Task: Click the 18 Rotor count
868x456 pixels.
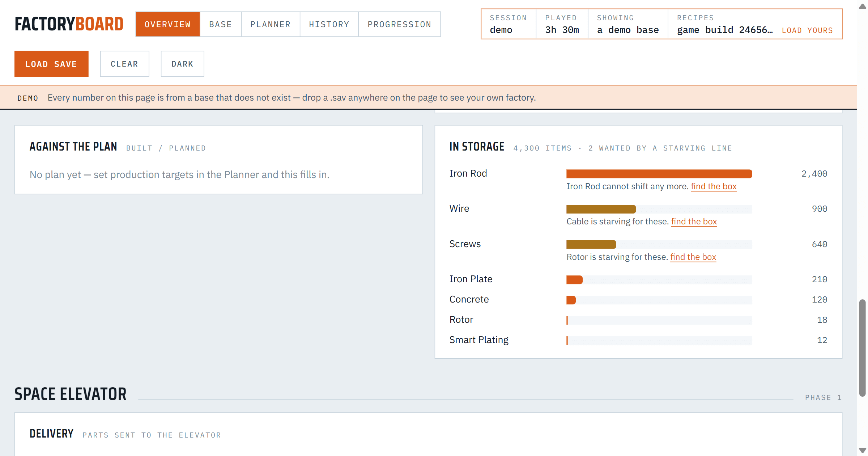Action: 822,320
